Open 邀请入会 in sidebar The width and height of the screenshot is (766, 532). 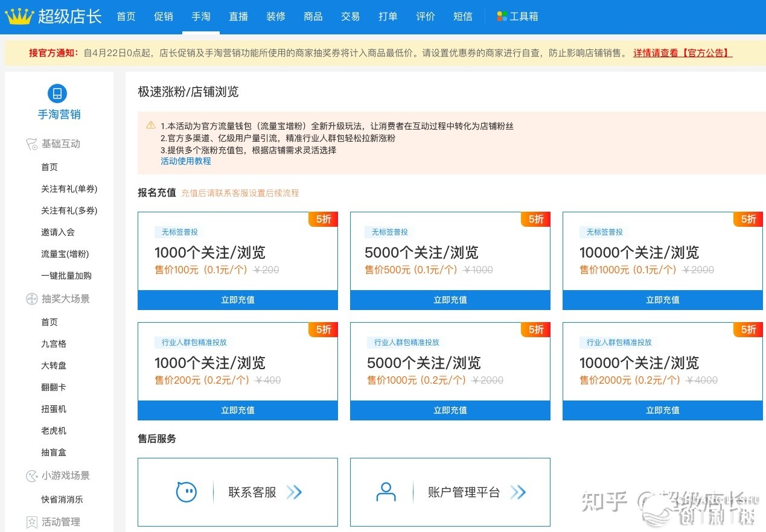pyautogui.click(x=58, y=232)
